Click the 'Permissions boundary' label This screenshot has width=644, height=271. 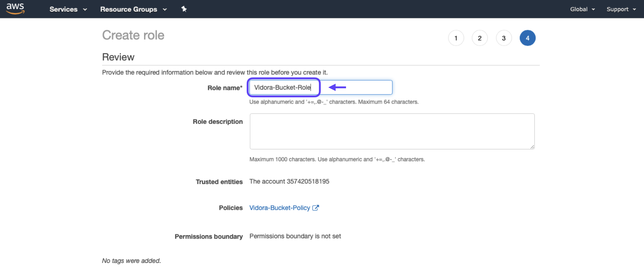(209, 237)
